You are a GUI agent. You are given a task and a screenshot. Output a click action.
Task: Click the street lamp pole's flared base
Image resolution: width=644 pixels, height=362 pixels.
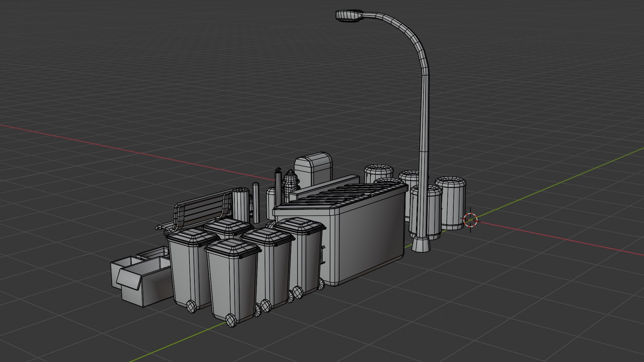421,244
